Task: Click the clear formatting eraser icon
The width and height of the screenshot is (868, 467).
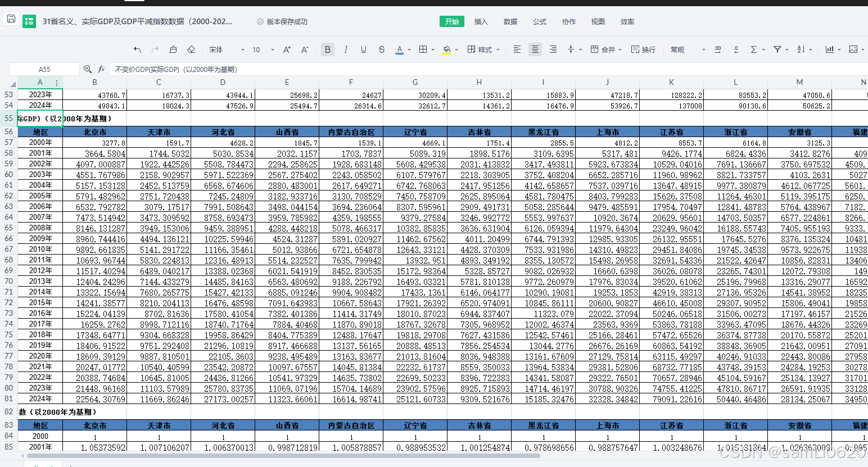Action: point(191,49)
